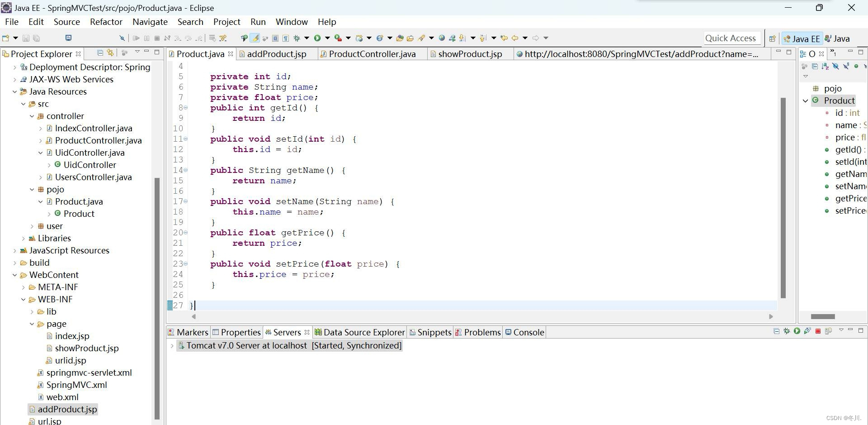
Task: Click the Next Annotation toolbar icon
Action: click(x=462, y=38)
